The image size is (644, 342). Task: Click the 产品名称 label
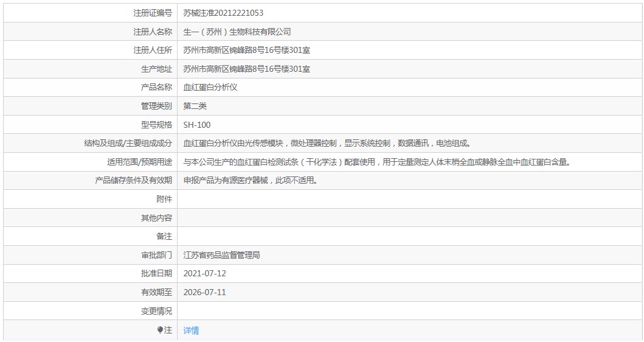click(156, 87)
